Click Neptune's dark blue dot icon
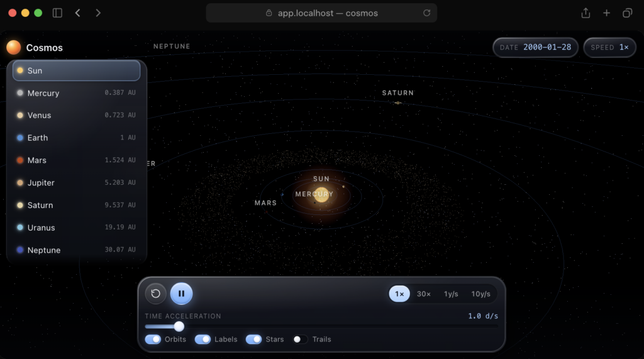Viewport: 644px width, 359px height. point(19,250)
